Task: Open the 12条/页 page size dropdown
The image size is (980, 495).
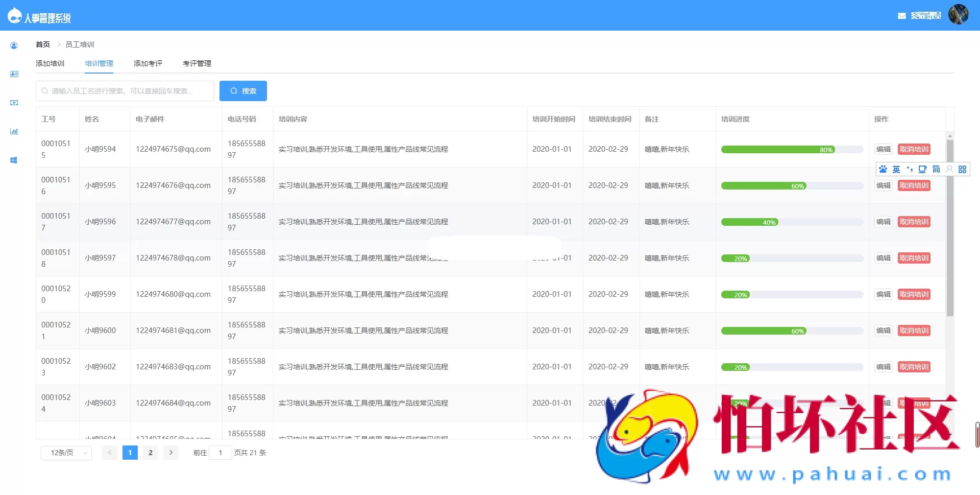Action: pos(66,453)
